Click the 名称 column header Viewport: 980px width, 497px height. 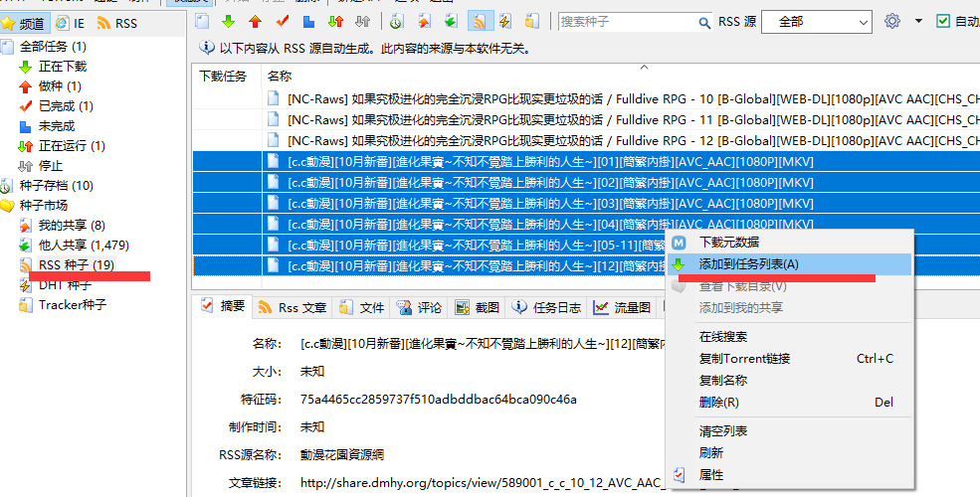tap(281, 76)
